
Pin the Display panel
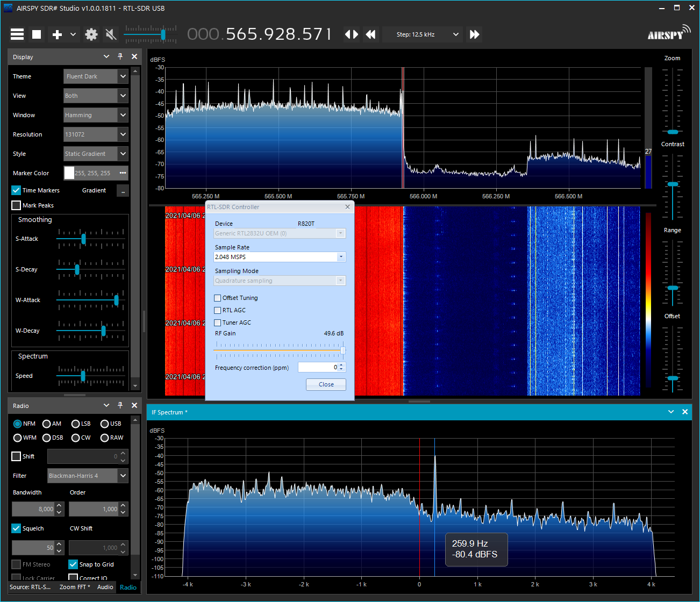pyautogui.click(x=120, y=56)
